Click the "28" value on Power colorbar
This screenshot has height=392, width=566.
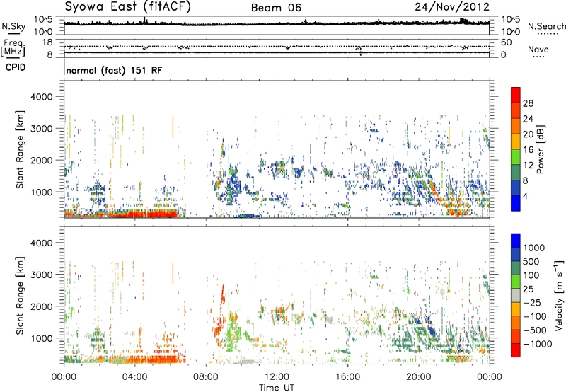[528, 103]
